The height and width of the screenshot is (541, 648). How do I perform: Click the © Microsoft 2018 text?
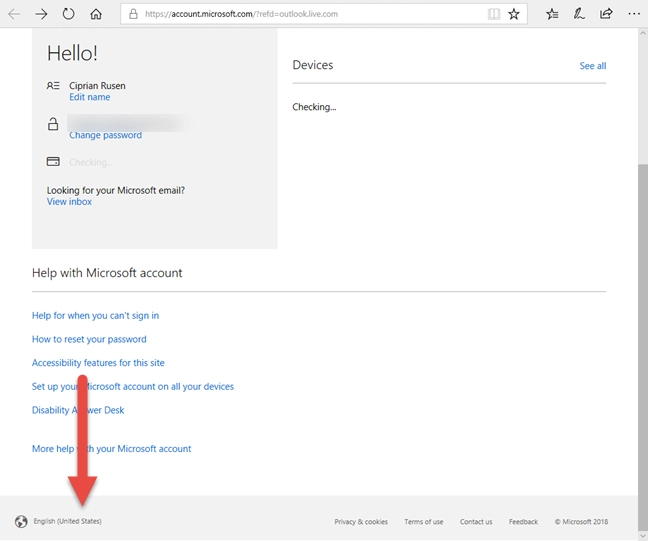click(x=581, y=522)
